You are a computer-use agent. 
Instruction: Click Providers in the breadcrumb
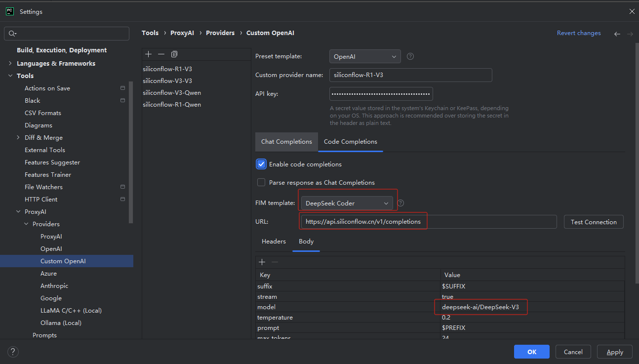pos(220,33)
